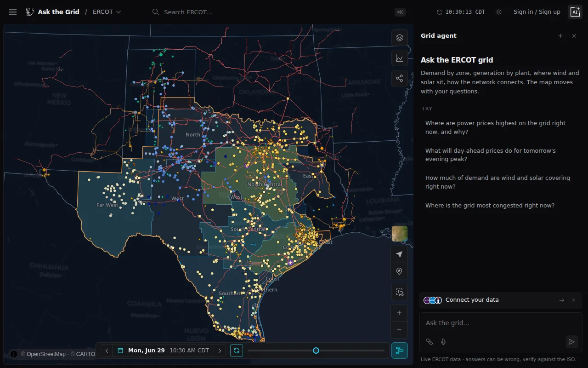Screen dimensions: 588x368
Task: Click the refresh clock icon beside 10:30:13 CDT
Action: point(439,12)
